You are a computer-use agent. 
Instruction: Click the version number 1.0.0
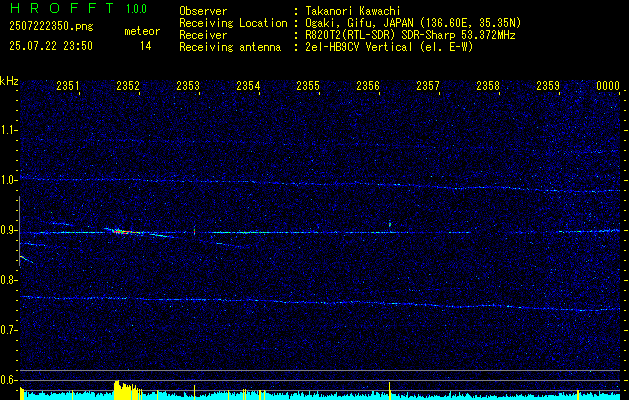(136, 9)
